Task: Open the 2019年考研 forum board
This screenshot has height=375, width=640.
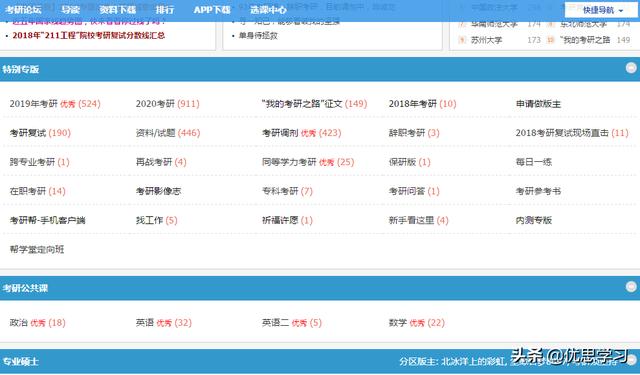Action: 33,104
